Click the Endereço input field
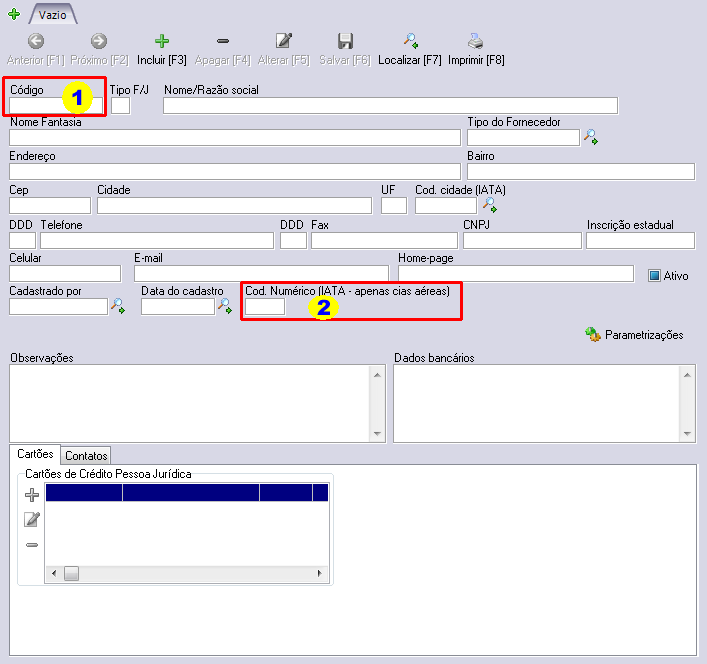 coord(235,171)
